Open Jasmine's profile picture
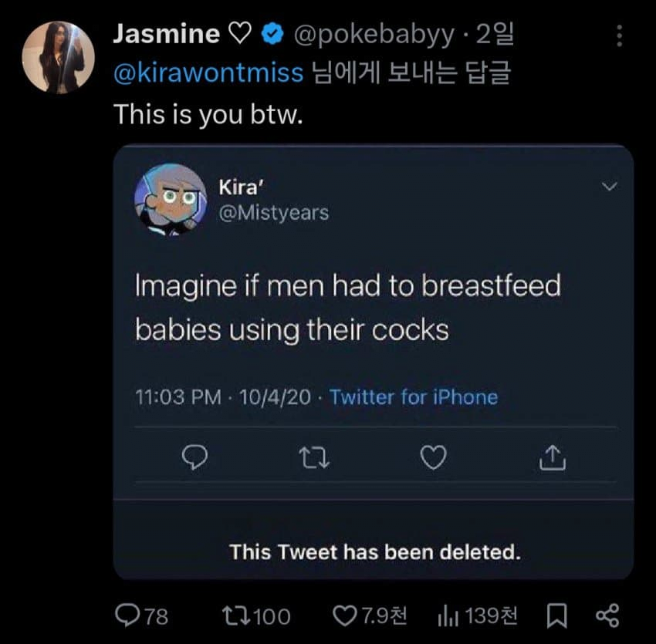This screenshot has height=644, width=656. (x=59, y=56)
